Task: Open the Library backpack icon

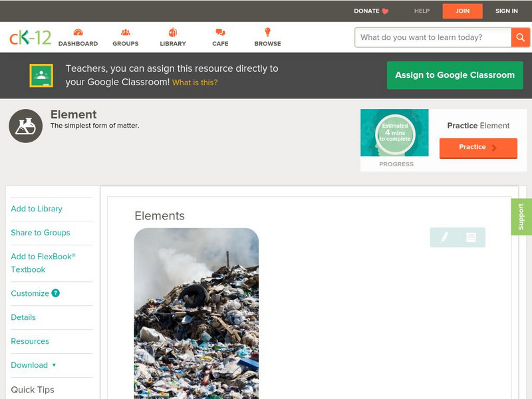Action: tap(173, 32)
